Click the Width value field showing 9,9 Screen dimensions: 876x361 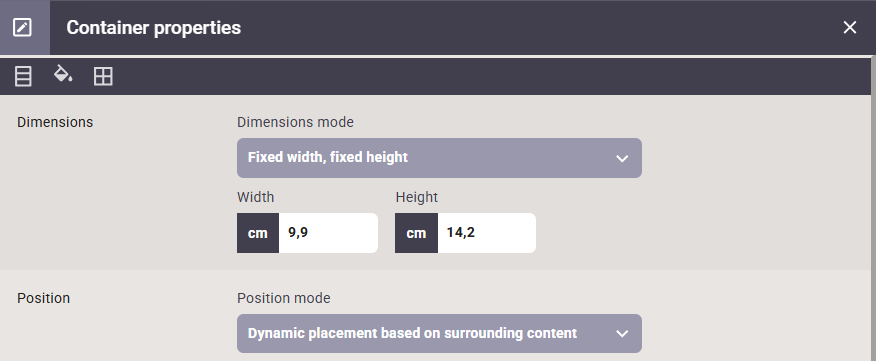(x=328, y=233)
